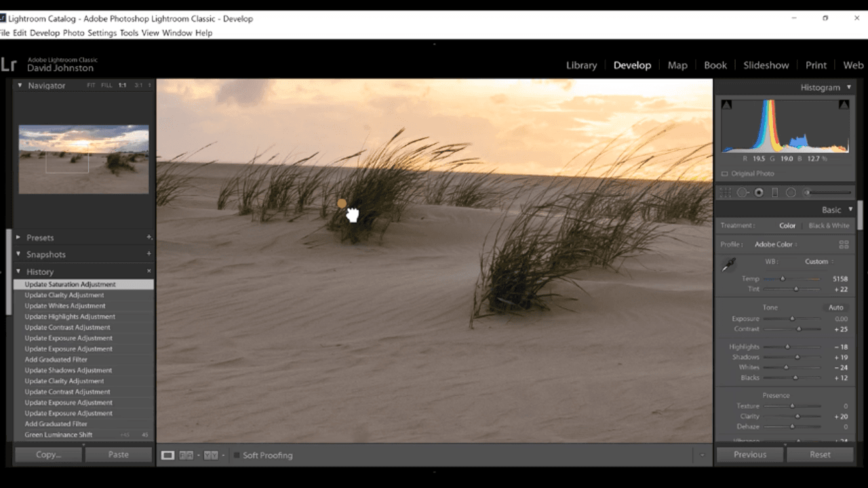The image size is (868, 488).
Task: Click the Exposure slider
Action: 791,319
